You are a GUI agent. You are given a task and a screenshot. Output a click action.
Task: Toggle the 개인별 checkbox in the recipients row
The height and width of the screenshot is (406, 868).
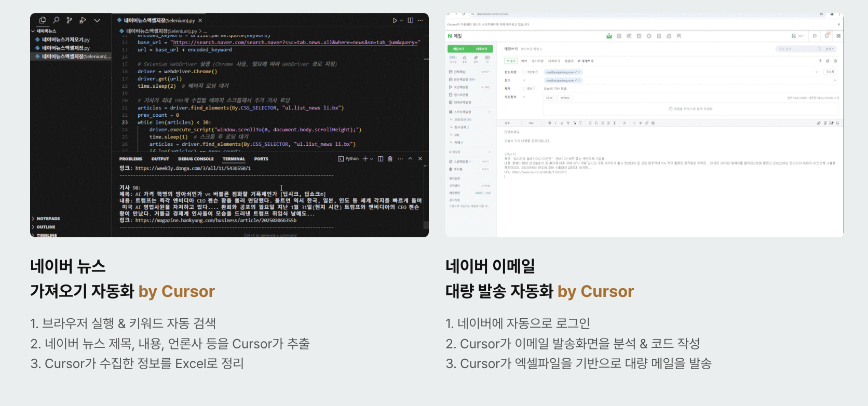pyautogui.click(x=524, y=72)
